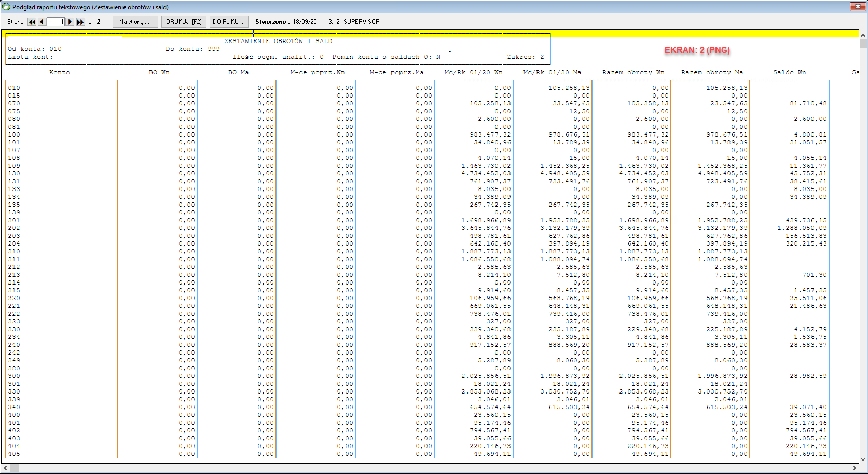Click the app icon in title bar
This screenshot has height=474, width=868.
[x=6, y=7]
